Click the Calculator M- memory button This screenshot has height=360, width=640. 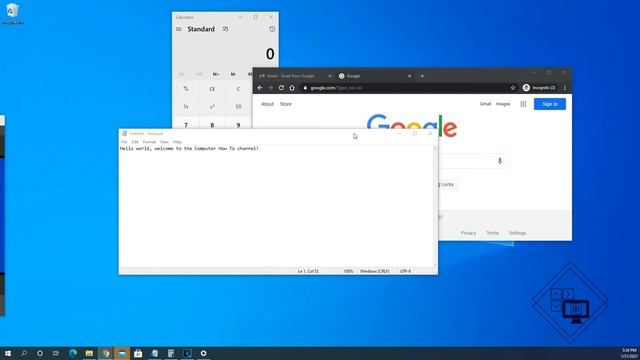point(233,74)
